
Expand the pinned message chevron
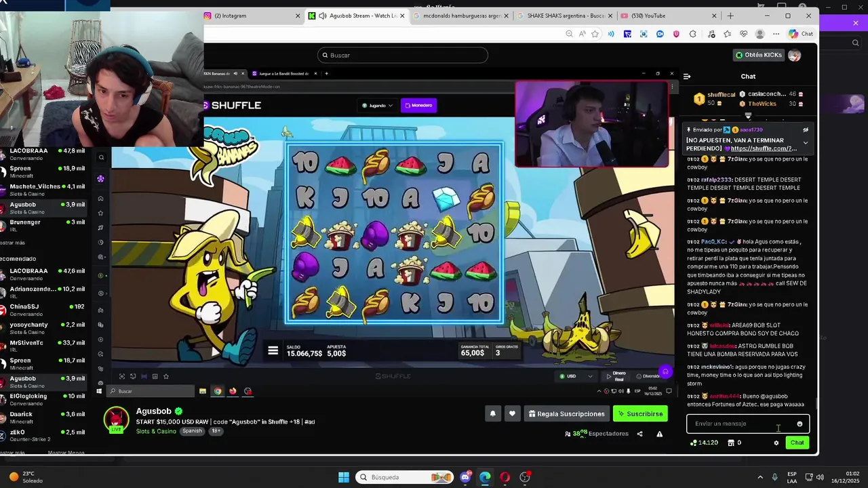[806, 143]
